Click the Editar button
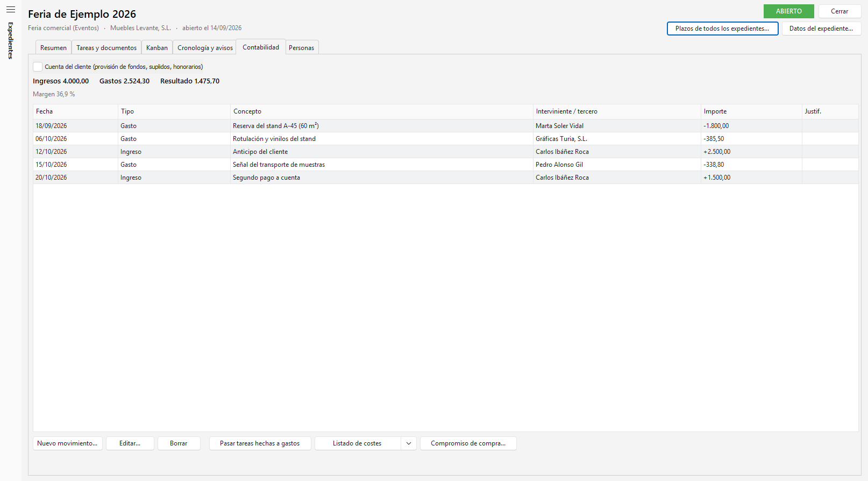The width and height of the screenshot is (868, 481). [130, 443]
